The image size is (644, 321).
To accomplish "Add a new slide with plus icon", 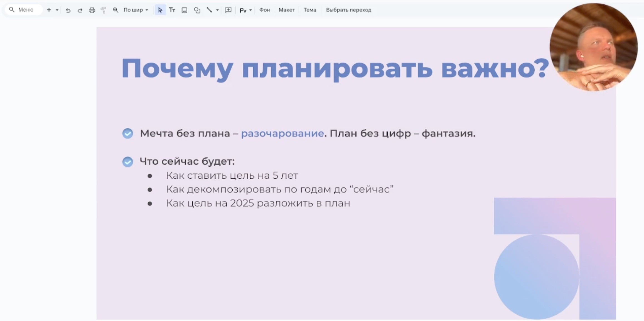I will (49, 10).
